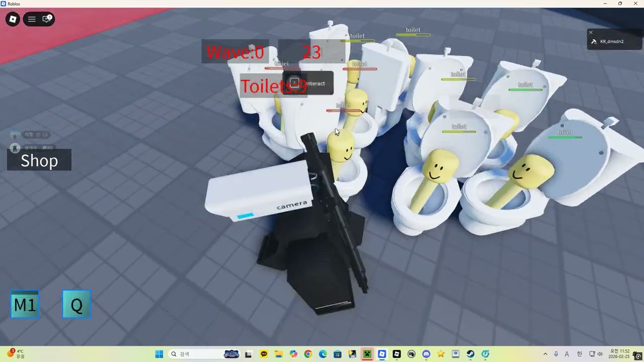The width and height of the screenshot is (644, 362).
Task: Click the Interact prompt
Action: tap(308, 83)
